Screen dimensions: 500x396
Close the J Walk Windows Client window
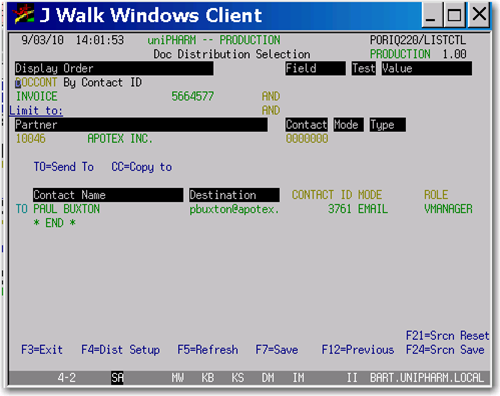[479, 15]
